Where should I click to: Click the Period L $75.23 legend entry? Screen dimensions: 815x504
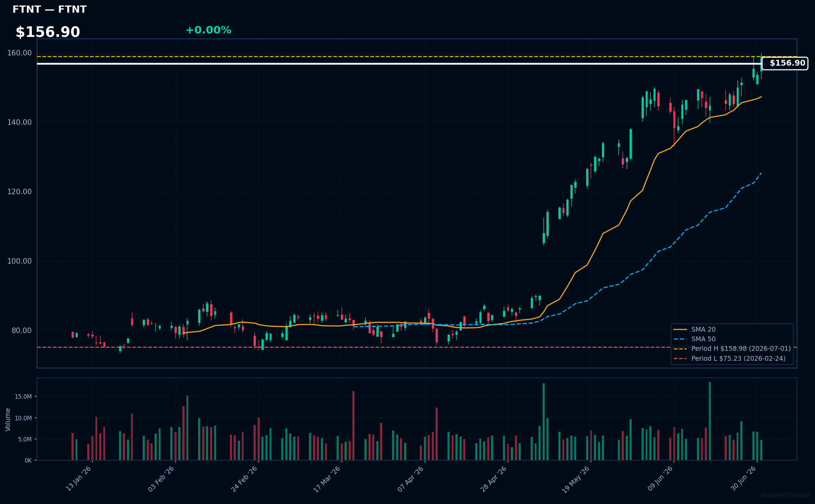(x=729, y=358)
